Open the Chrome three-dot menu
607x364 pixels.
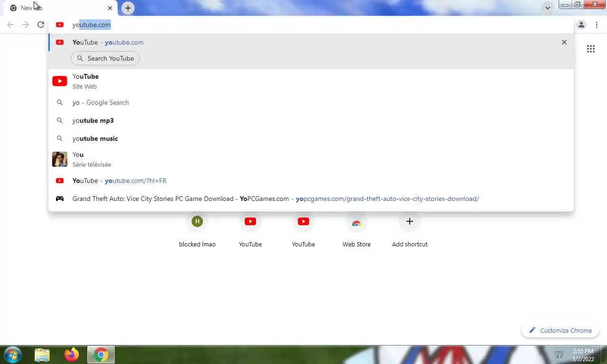coord(597,25)
